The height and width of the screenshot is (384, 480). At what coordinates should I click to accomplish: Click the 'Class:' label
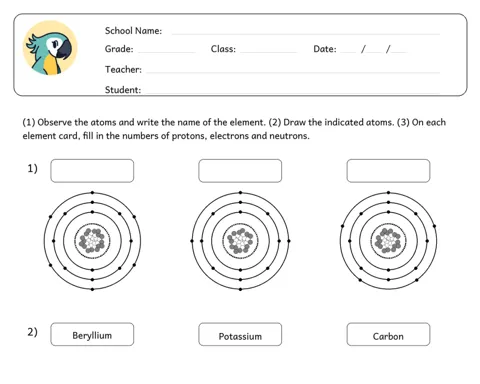tap(223, 49)
